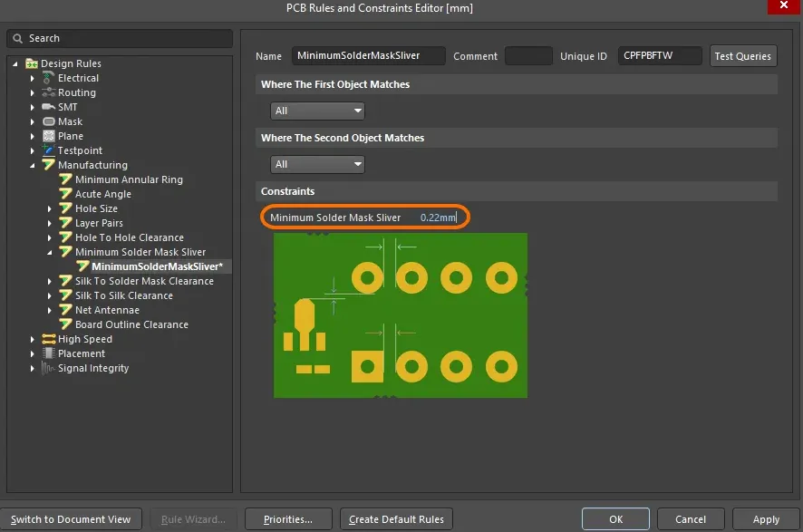The width and height of the screenshot is (803, 532).
Task: Click the rule Name input field
Action: click(368, 56)
